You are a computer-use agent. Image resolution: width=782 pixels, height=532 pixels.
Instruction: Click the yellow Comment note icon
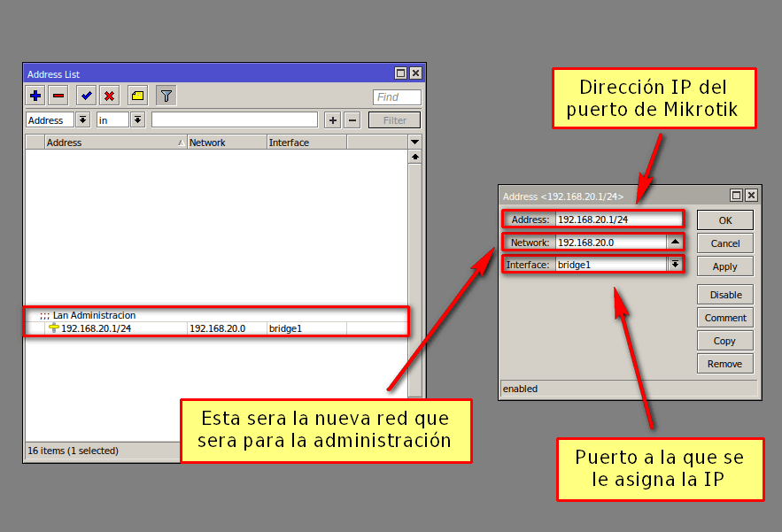(x=137, y=96)
